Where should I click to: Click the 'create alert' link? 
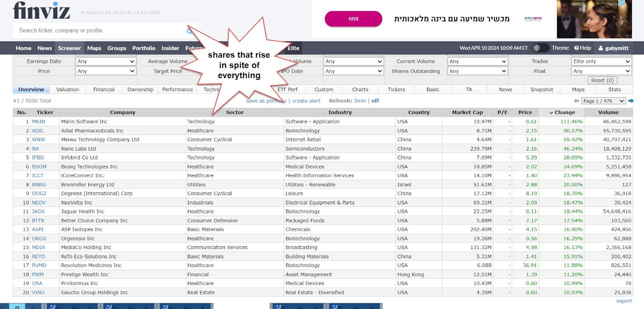point(306,101)
